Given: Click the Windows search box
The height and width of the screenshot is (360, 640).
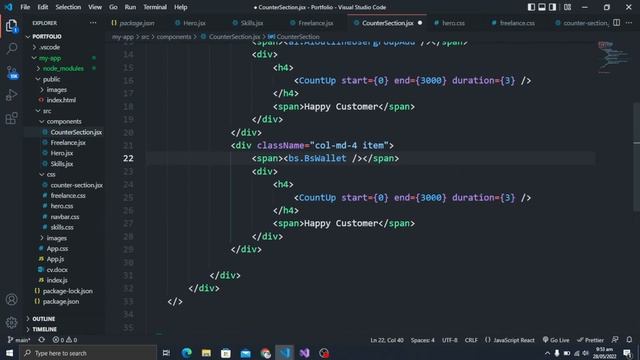Looking at the screenshot, I should 87,353.
